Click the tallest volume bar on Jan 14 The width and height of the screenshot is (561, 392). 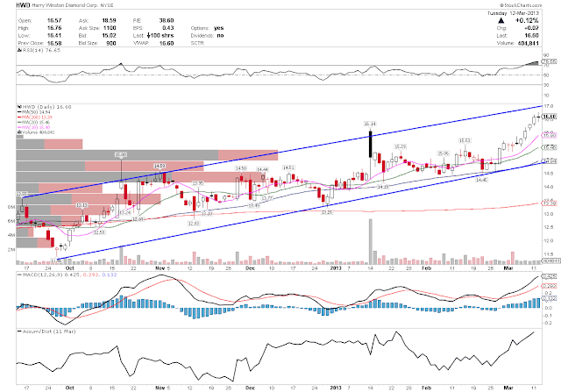point(370,241)
